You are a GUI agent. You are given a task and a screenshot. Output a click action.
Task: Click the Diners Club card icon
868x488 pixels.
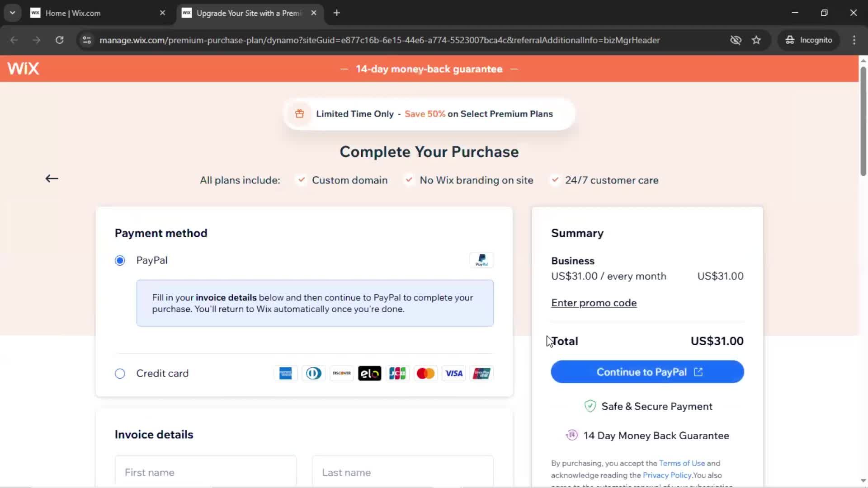(x=313, y=373)
